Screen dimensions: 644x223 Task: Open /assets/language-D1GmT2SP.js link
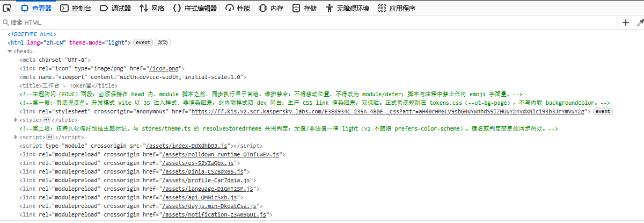click(x=208, y=189)
